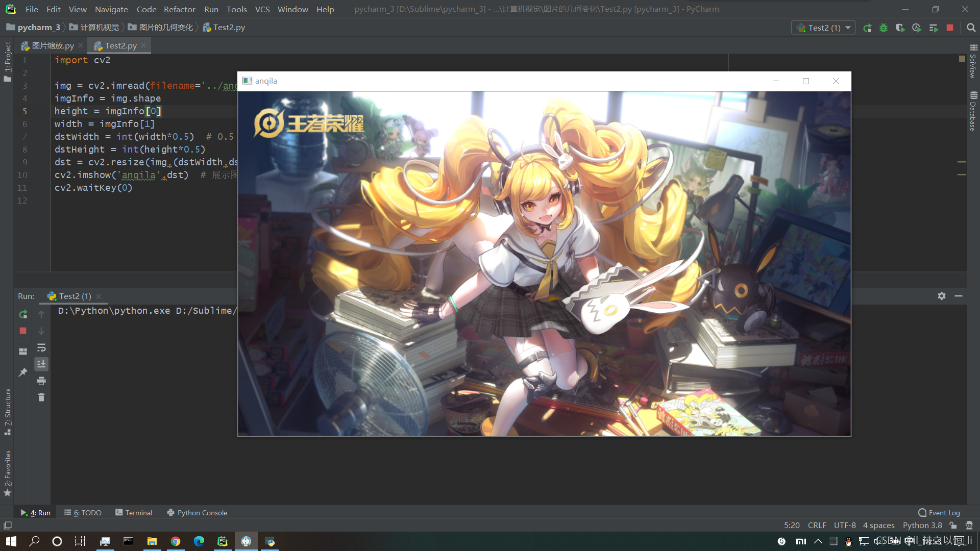Image resolution: width=980 pixels, height=551 pixels.
Task: Open the CRLF line separator selector
Action: click(x=817, y=525)
